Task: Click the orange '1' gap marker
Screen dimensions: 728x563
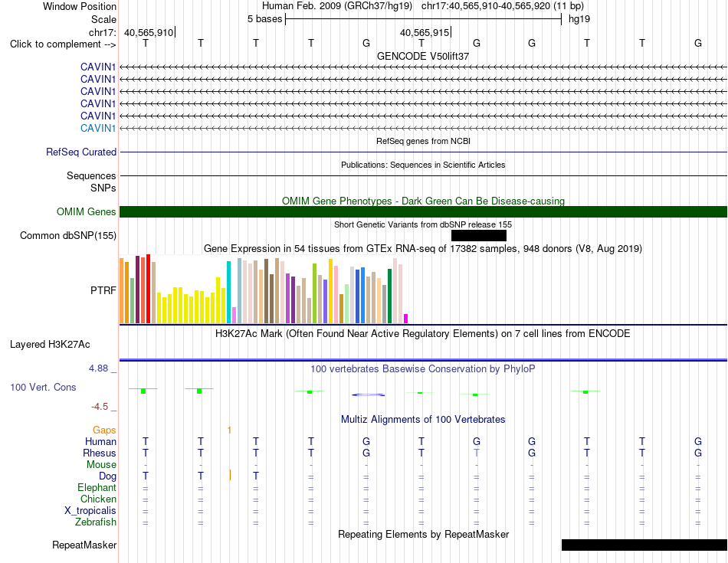Action: coord(229,430)
